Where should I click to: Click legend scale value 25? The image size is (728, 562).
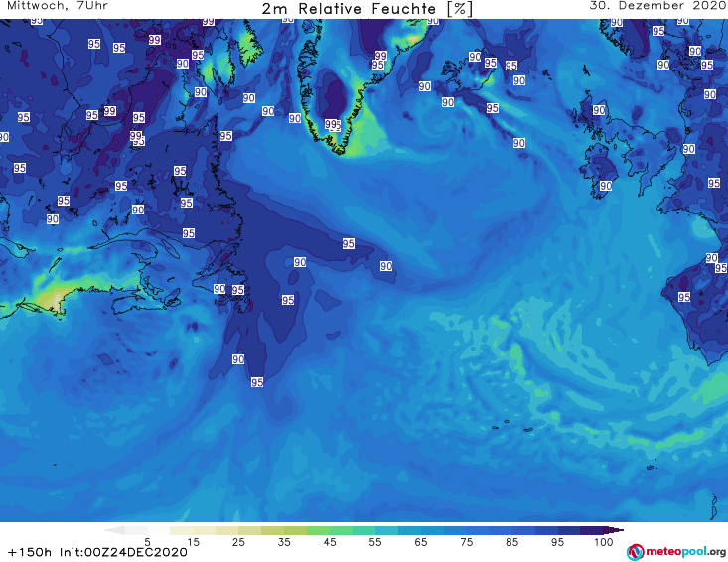click(x=238, y=542)
